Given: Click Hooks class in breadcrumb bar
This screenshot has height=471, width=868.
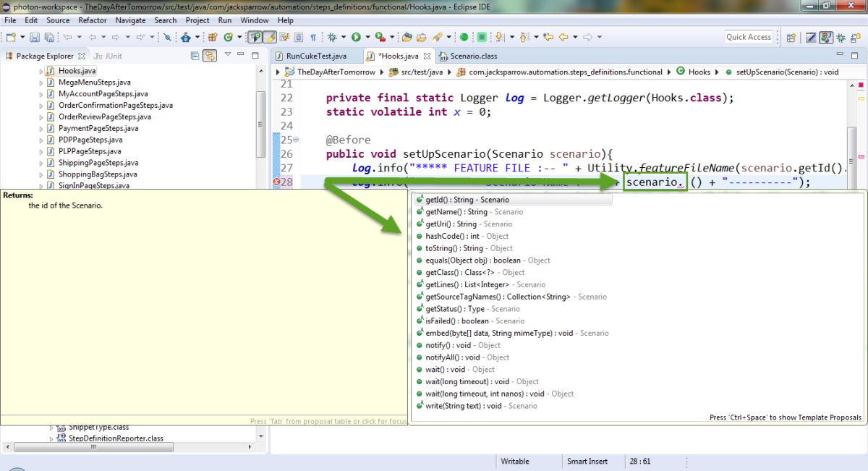Looking at the screenshot, I should coord(693,72).
